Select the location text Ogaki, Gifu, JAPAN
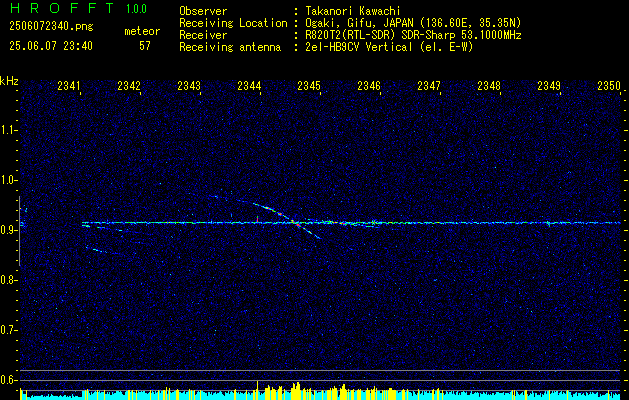The image size is (629, 400). click(x=359, y=23)
